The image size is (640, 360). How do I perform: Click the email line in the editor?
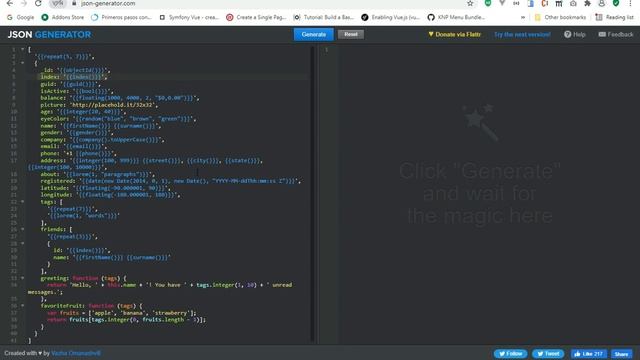point(74,146)
